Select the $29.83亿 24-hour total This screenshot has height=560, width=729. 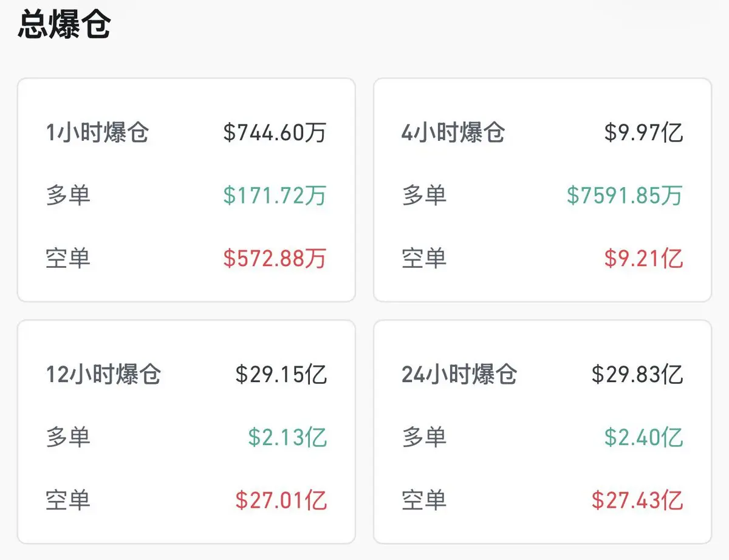pyautogui.click(x=637, y=374)
